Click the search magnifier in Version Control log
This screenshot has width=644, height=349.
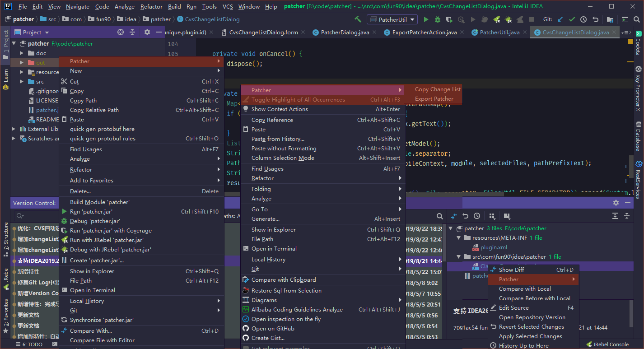tap(440, 216)
